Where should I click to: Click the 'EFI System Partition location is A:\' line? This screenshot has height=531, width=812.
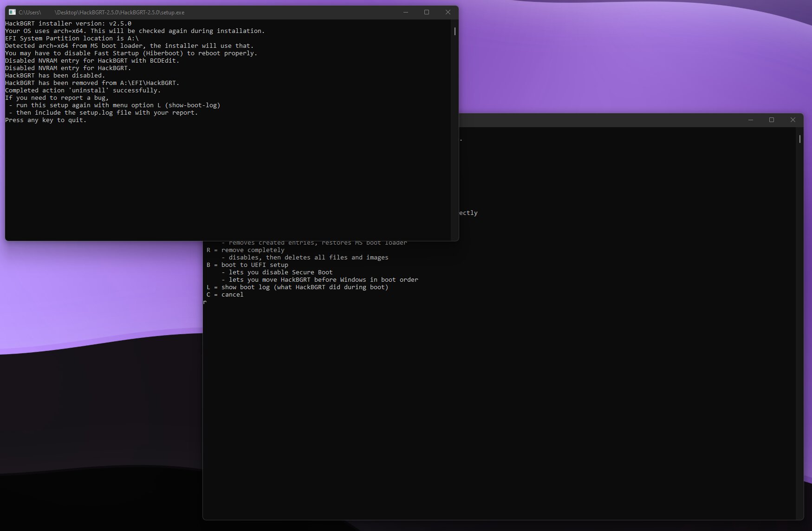pyautogui.click(x=72, y=39)
